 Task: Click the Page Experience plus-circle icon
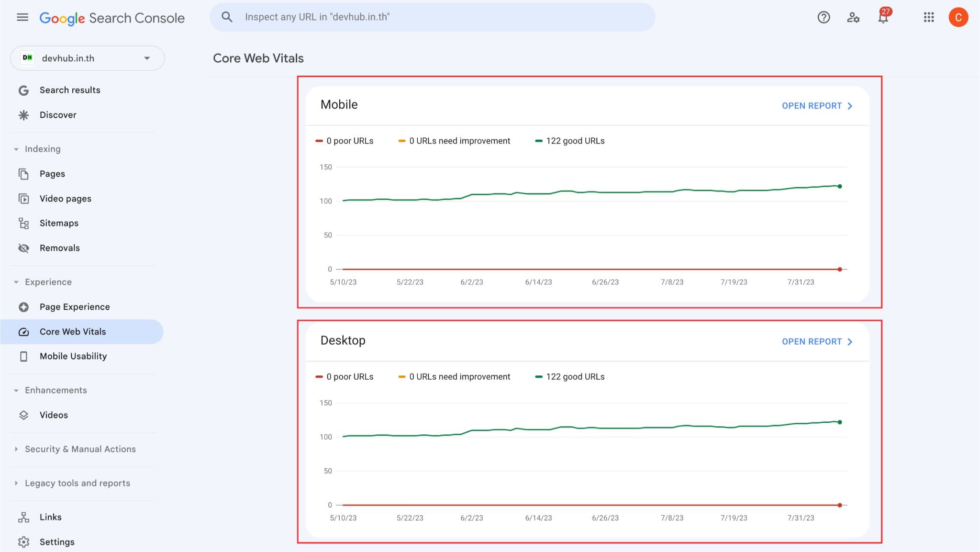23,307
